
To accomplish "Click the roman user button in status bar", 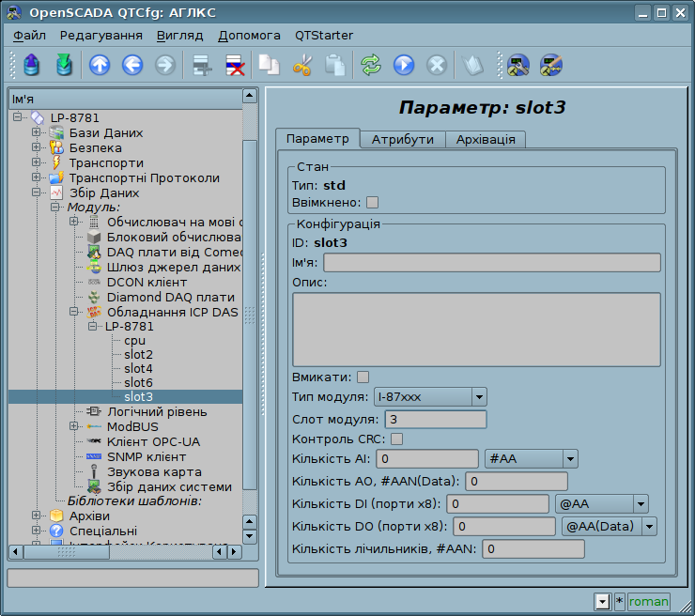I will tap(649, 601).
